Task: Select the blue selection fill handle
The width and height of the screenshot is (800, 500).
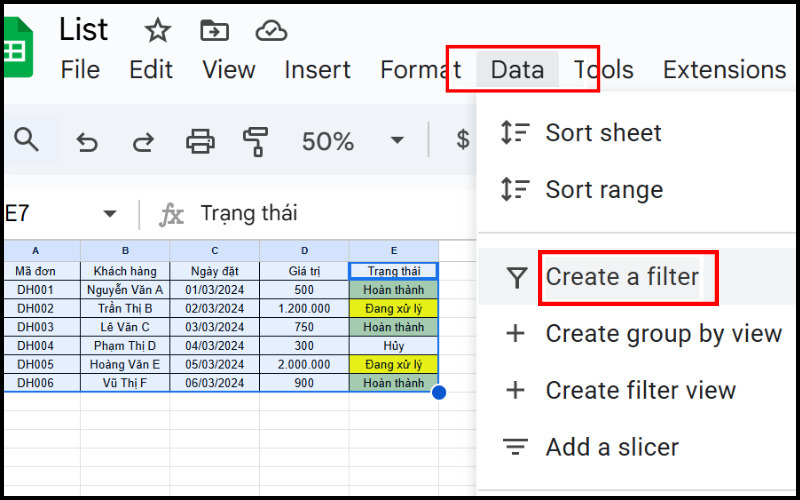Action: (x=439, y=392)
